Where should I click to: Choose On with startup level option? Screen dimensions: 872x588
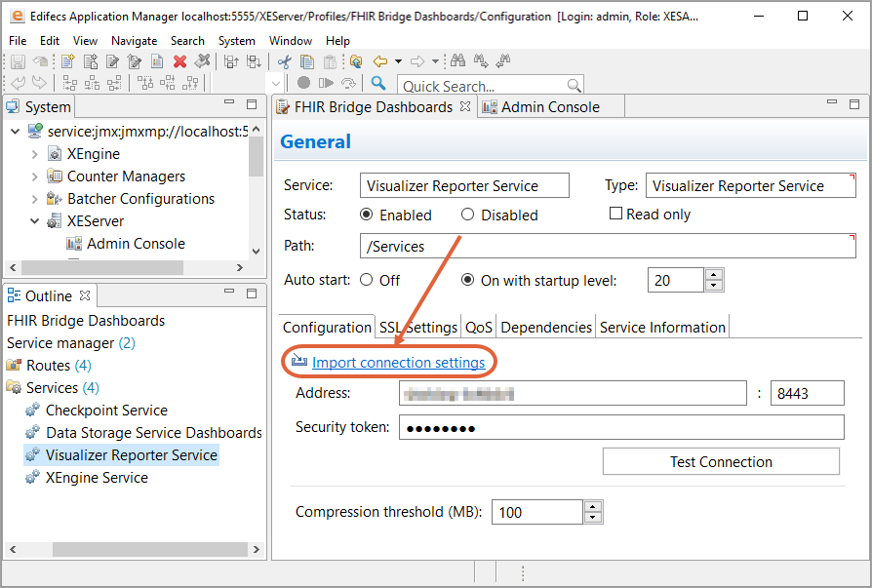tap(467, 280)
